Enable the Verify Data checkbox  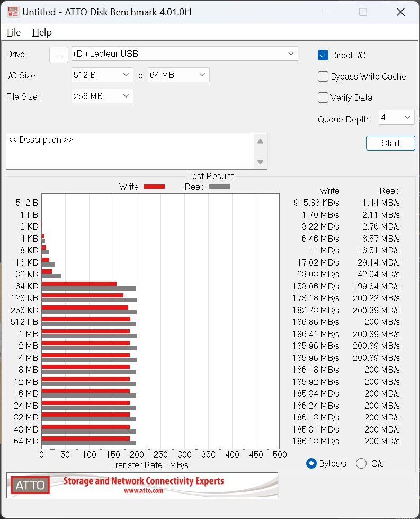[323, 98]
